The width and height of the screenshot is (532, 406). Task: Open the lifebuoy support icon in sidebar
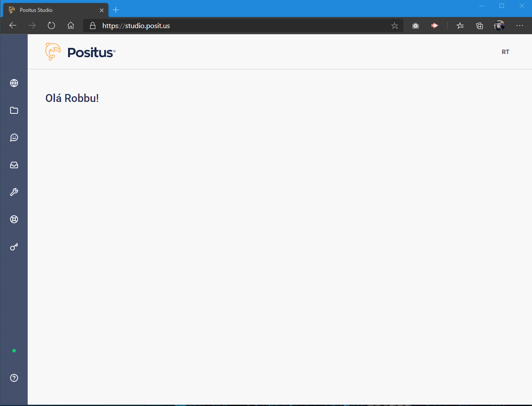point(14,219)
